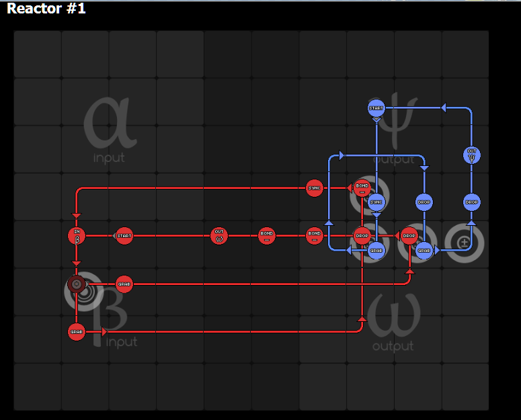
Task: Select blue left arrow on START path
Action: (443, 108)
